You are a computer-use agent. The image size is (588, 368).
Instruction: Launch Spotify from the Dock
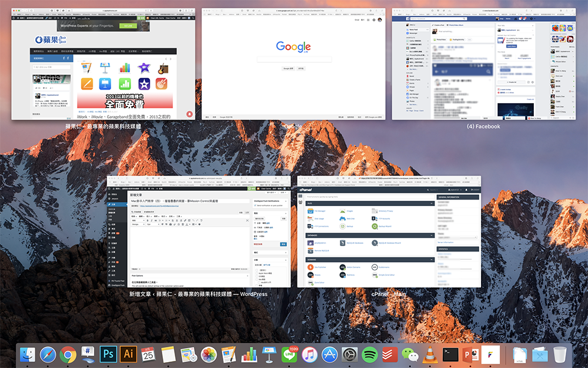(x=370, y=354)
